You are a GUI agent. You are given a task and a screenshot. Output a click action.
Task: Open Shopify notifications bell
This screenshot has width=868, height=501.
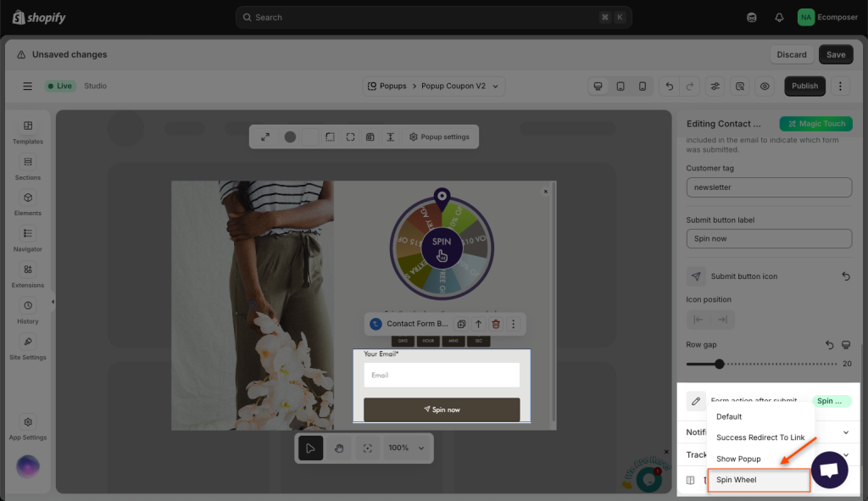(x=779, y=17)
